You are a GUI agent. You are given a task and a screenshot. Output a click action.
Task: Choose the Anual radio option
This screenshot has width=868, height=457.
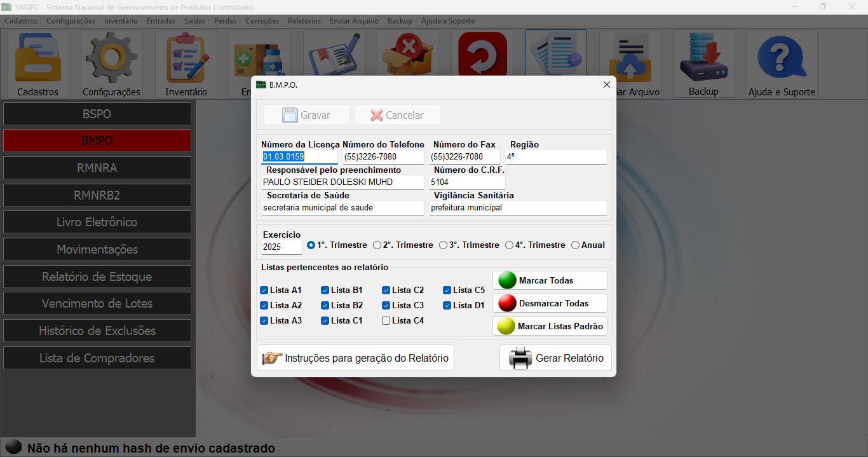576,245
